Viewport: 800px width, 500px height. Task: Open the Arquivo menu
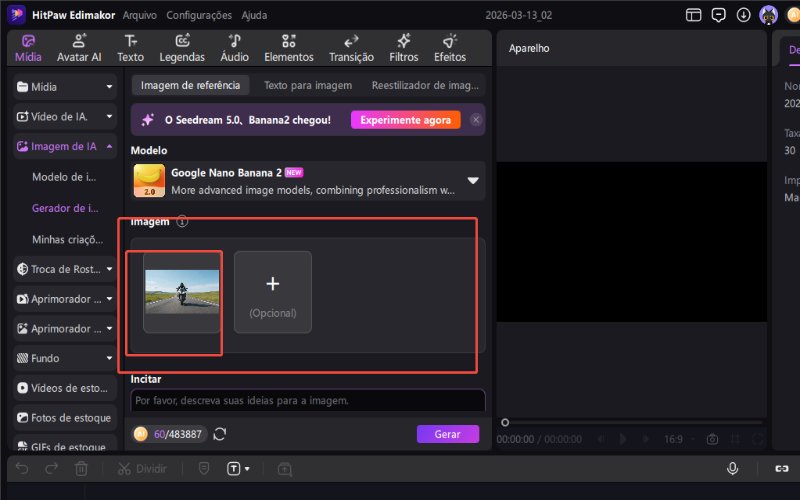coord(140,15)
